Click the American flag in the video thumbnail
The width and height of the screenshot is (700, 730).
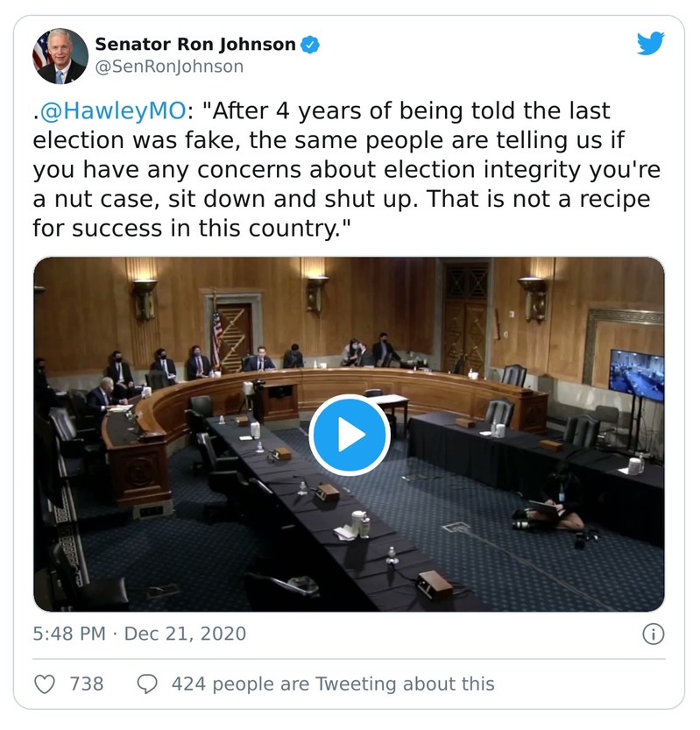click(x=216, y=333)
